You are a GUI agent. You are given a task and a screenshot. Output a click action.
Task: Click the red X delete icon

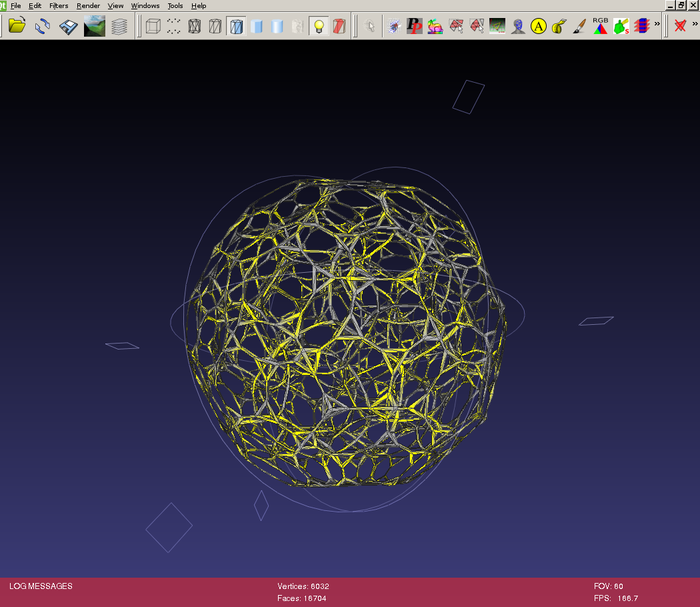pos(680,26)
